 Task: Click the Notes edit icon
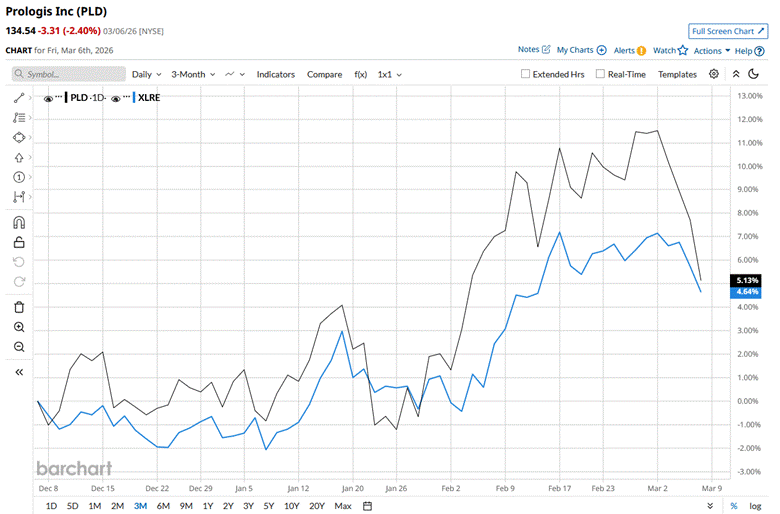click(546, 49)
